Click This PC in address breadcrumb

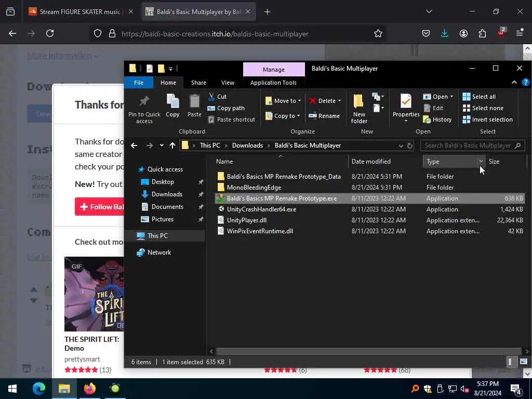[210, 145]
